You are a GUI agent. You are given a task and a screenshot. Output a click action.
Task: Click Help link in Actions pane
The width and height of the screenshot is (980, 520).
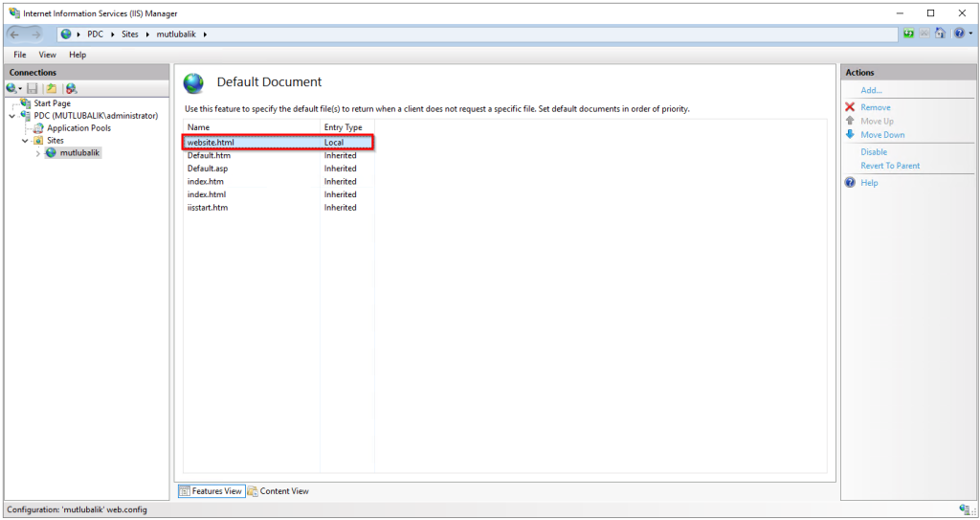point(869,183)
